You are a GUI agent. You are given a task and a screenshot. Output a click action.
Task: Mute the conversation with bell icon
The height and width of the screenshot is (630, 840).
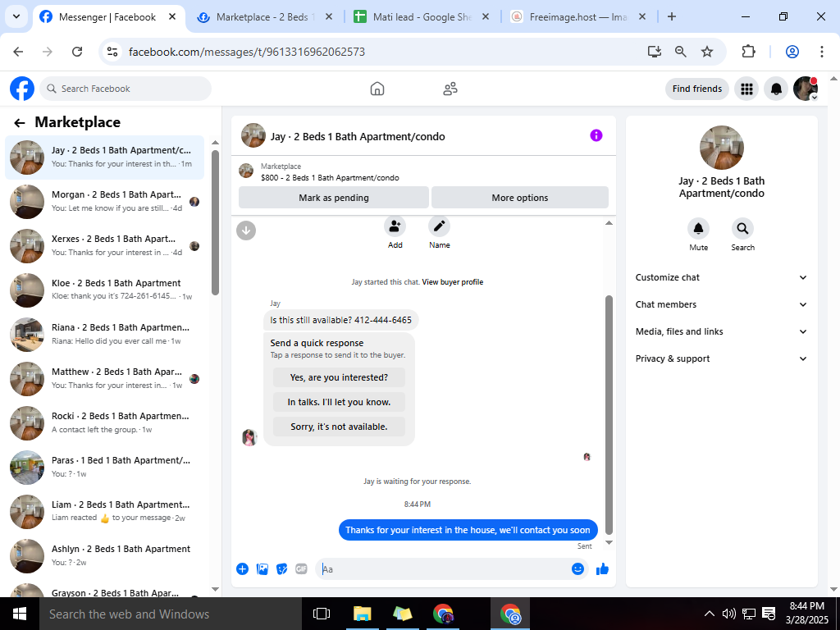pos(699,229)
